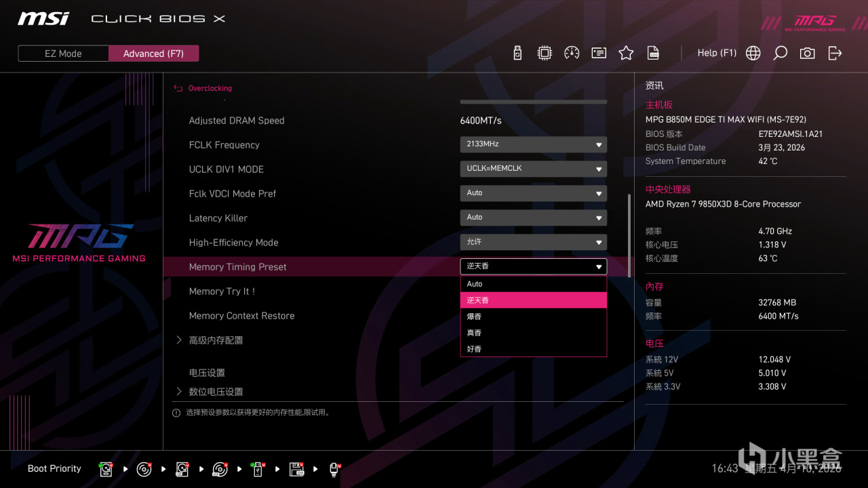
Task: Click the exit door icon
Action: point(835,53)
